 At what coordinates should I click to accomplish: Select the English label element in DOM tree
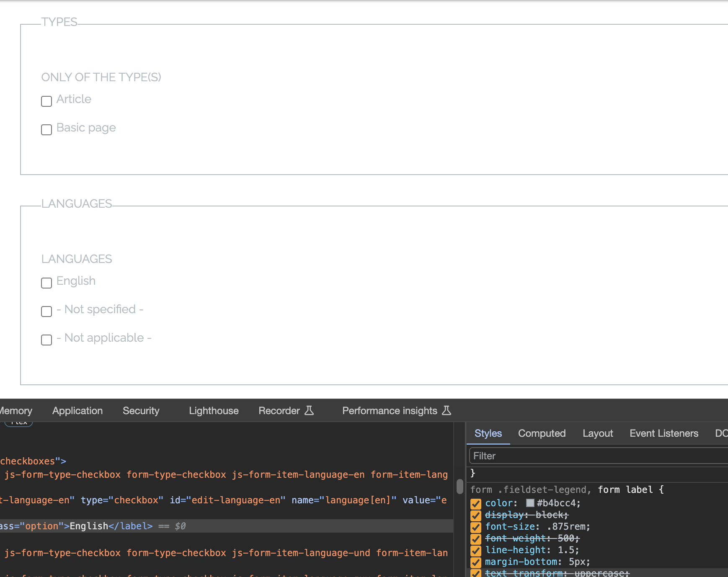point(89,526)
